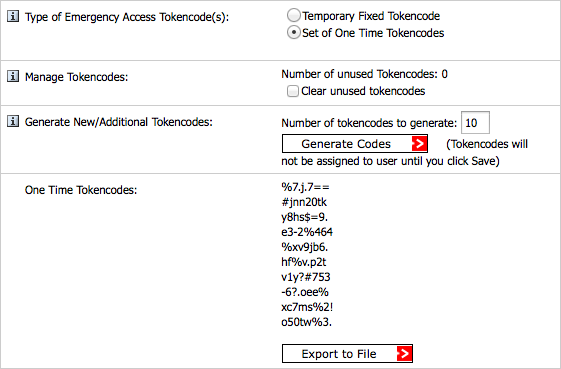The image size is (561, 369).
Task: Click the tokencode %7.j.7==
Action: pyautogui.click(x=305, y=187)
